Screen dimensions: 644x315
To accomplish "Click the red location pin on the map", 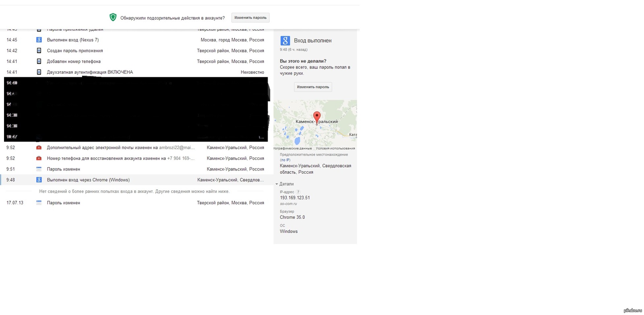I will [x=317, y=118].
